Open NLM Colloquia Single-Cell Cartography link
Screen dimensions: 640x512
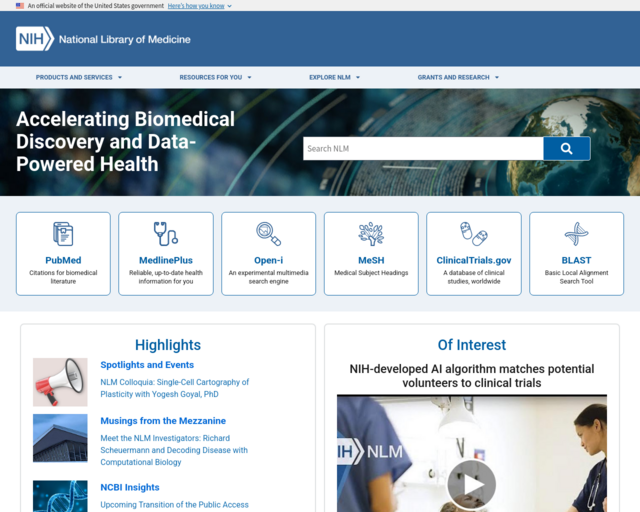click(x=175, y=388)
